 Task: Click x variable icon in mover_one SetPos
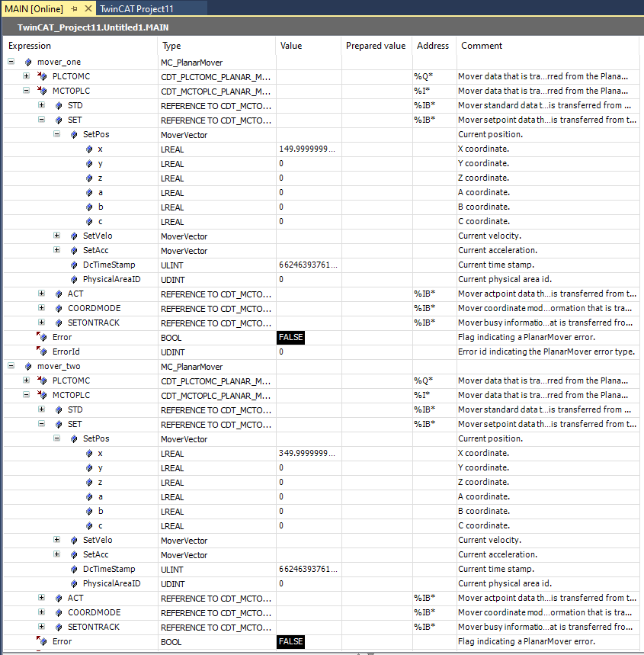pyautogui.click(x=89, y=149)
